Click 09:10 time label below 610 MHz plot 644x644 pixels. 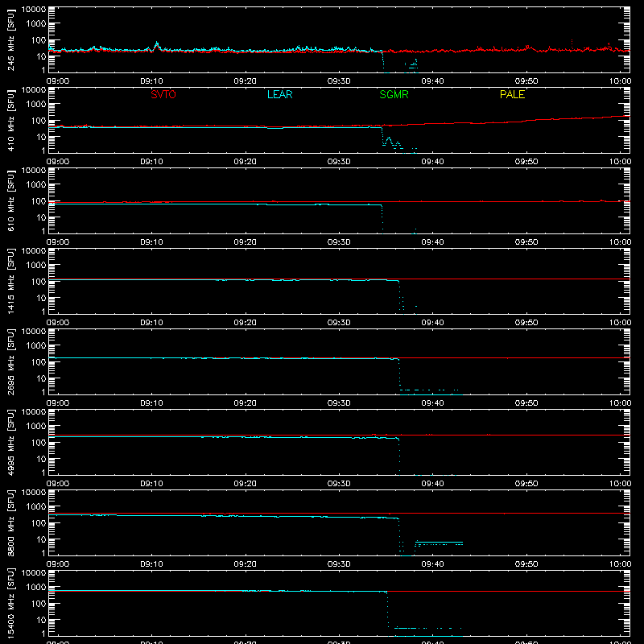[151, 242]
